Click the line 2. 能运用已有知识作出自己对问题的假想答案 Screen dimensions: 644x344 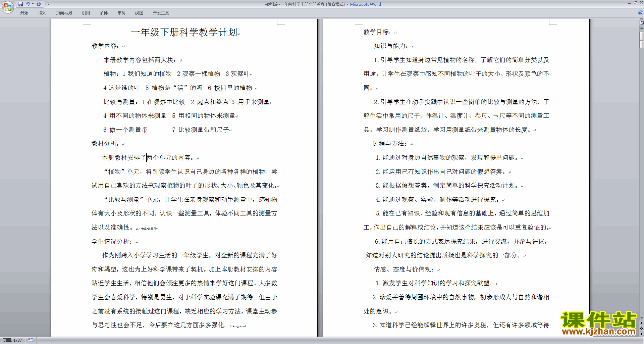click(x=441, y=172)
